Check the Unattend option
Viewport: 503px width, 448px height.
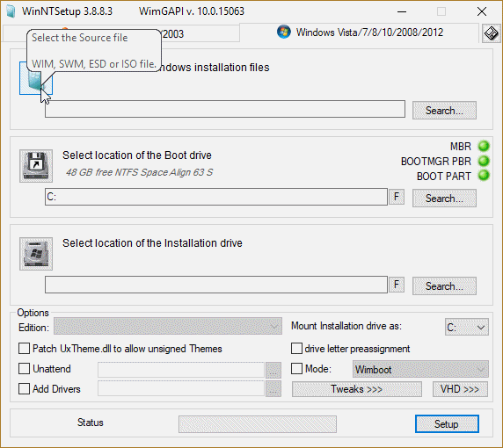pyautogui.click(x=24, y=369)
